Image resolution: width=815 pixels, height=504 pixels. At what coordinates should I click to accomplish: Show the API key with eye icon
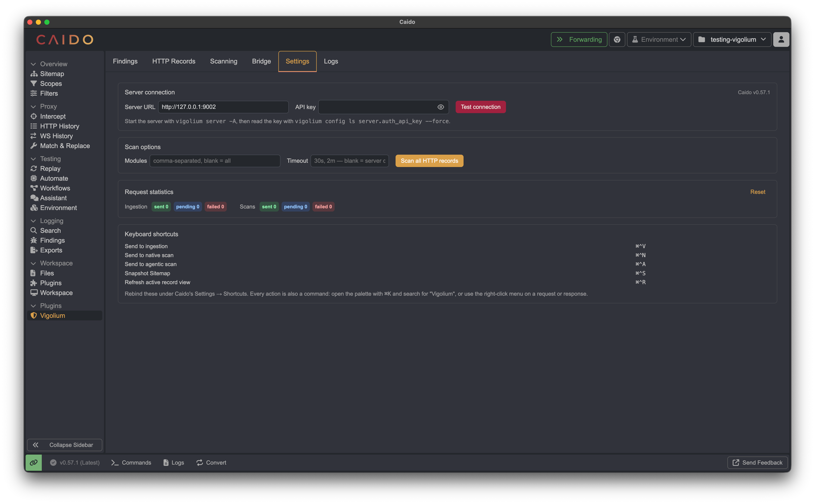point(441,107)
